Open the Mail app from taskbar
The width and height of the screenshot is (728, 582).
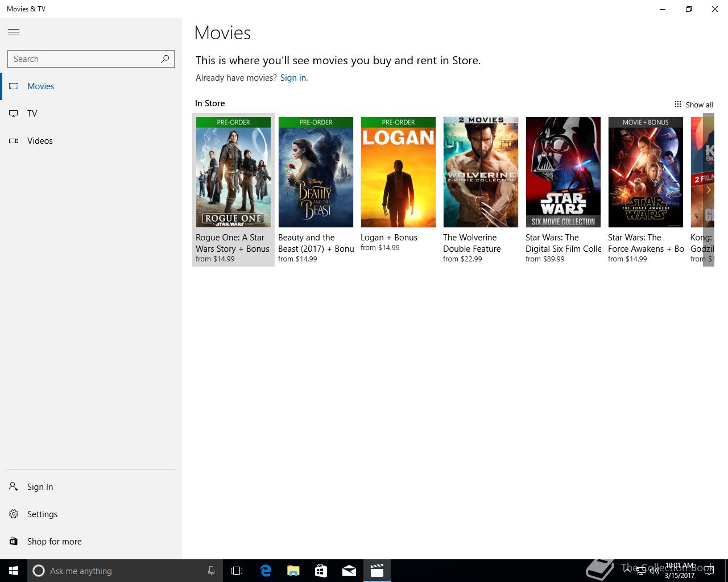(x=349, y=571)
